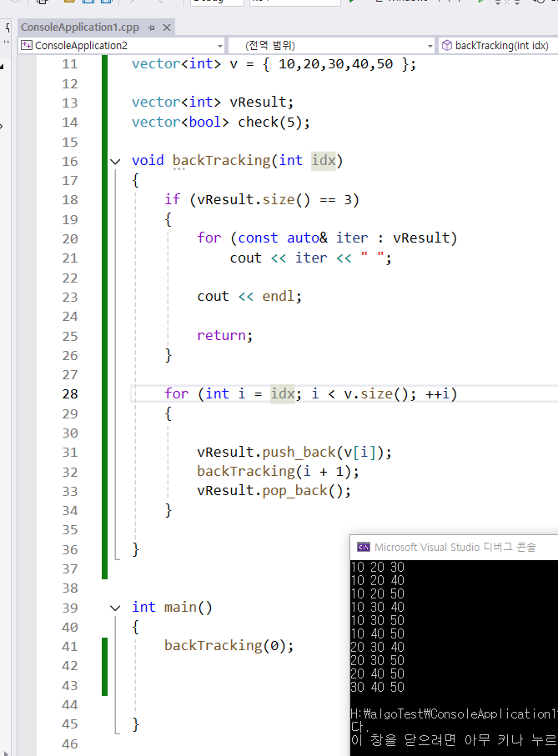Select the Microsoft Visual Studio 디버그 콘솔 title bar
The image size is (558, 756).
(x=454, y=548)
